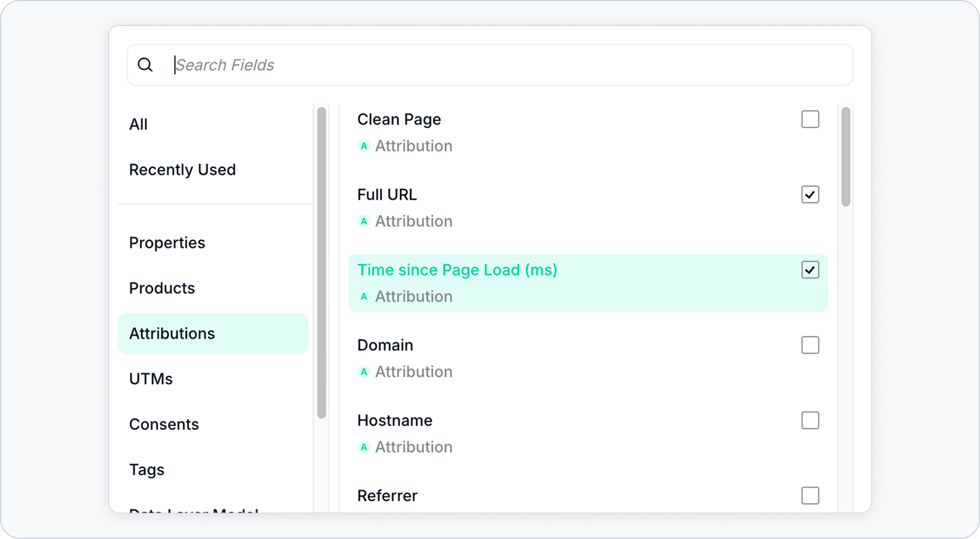The height and width of the screenshot is (539, 980).
Task: Uncheck the Time since Page Load checkbox
Action: [811, 269]
